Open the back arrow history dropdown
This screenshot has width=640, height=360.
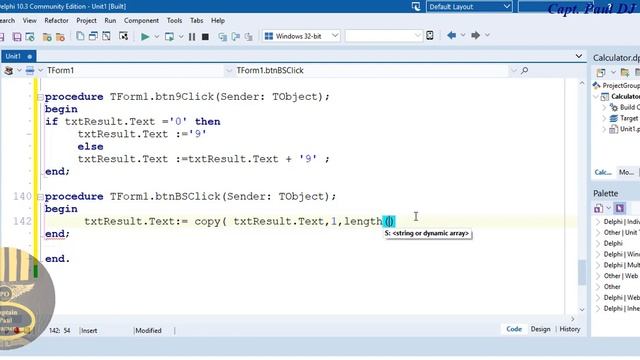point(463,36)
